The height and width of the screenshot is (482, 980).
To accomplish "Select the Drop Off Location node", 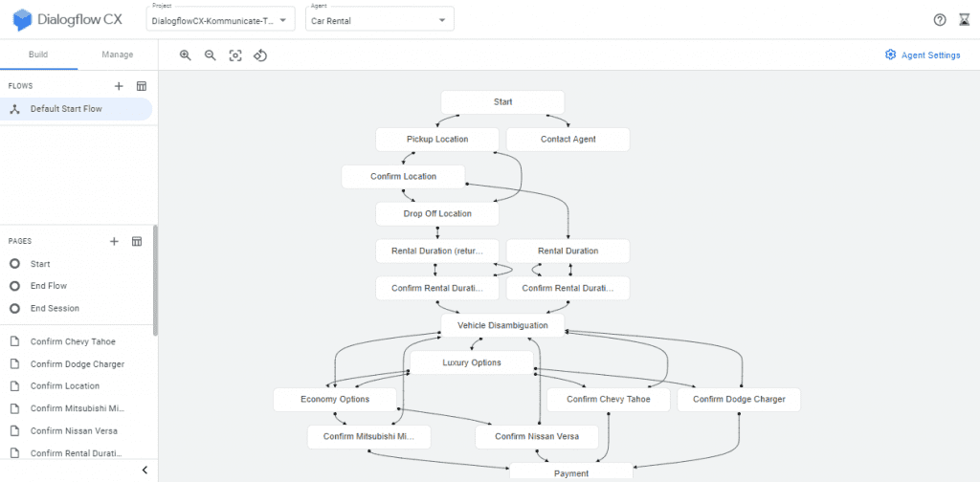I will (x=437, y=213).
